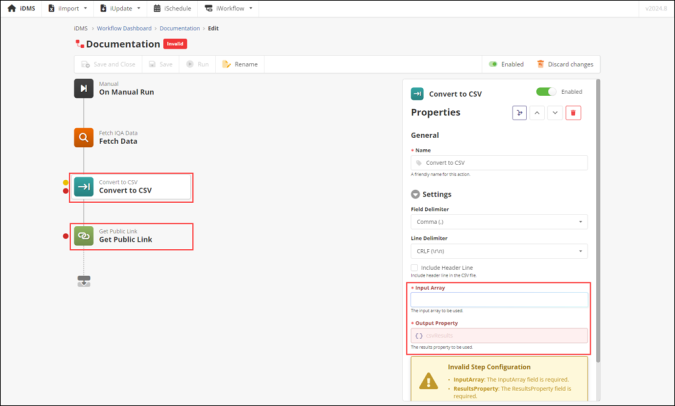Click the Rename button
The image size is (675, 406).
tap(240, 64)
